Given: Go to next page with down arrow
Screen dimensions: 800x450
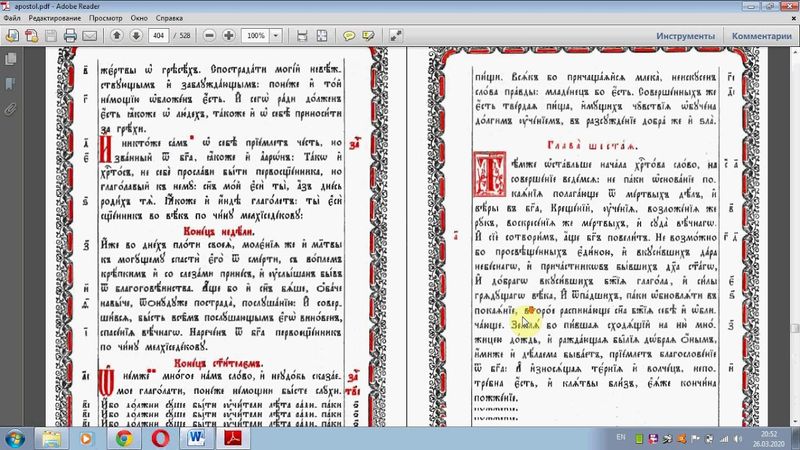Looking at the screenshot, I should (x=135, y=36).
